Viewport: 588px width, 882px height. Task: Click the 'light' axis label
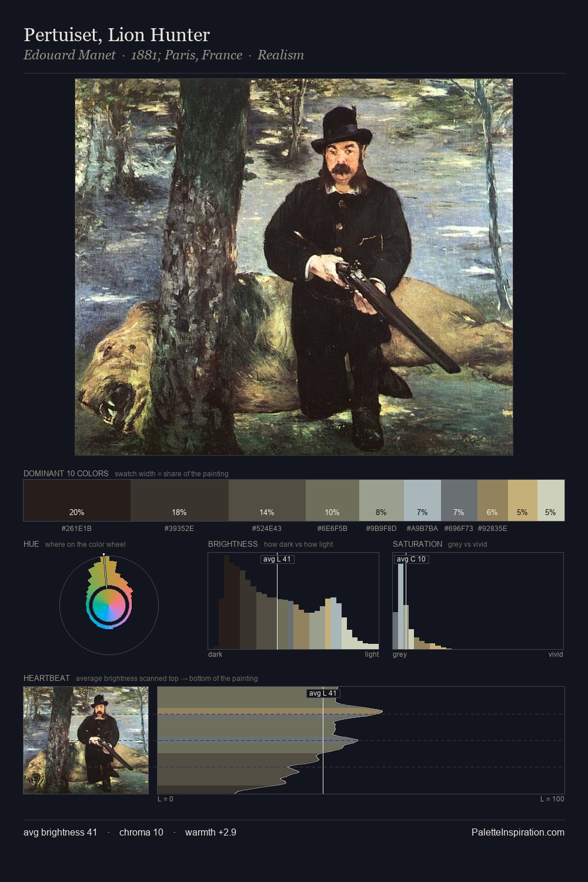pyautogui.click(x=372, y=654)
